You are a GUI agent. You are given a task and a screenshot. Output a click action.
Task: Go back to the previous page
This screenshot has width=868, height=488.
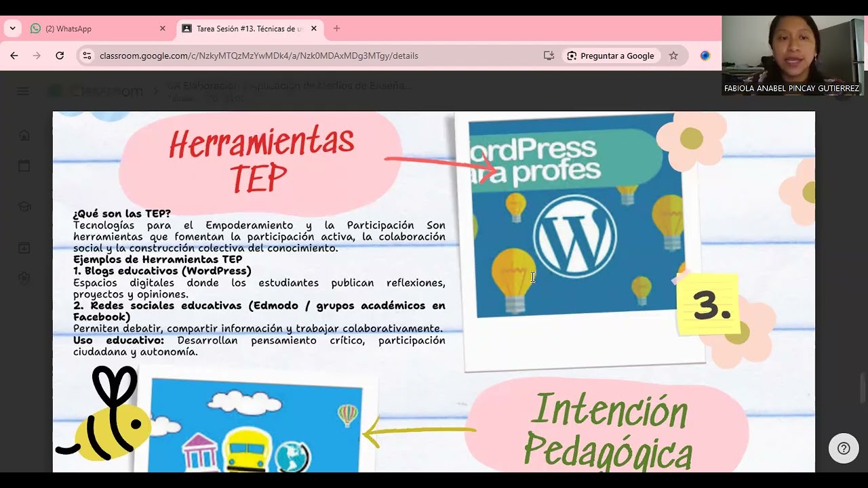(14, 56)
